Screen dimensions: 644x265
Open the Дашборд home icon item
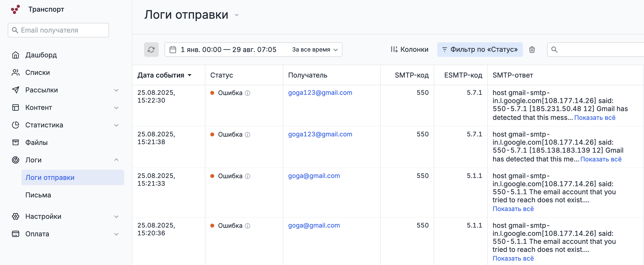click(16, 55)
